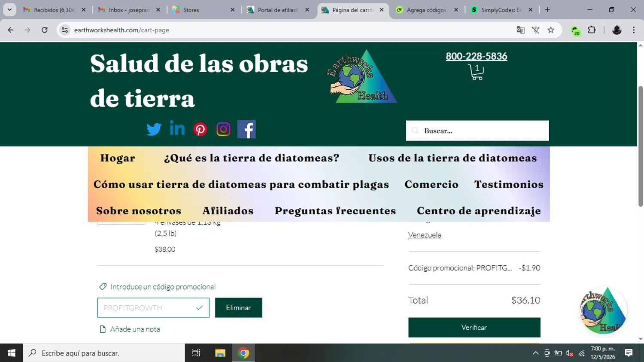Open Centro de aprendizaje menu item

click(479, 211)
